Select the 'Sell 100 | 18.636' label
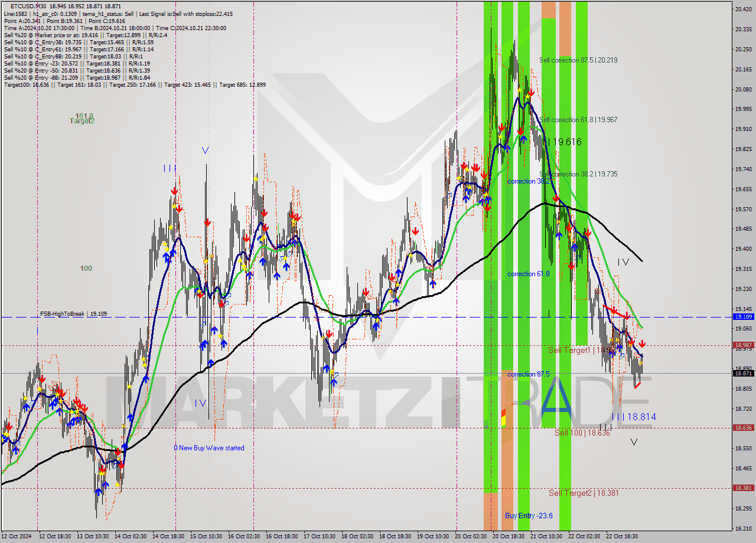This screenshot has height=543, width=756. tap(582, 433)
